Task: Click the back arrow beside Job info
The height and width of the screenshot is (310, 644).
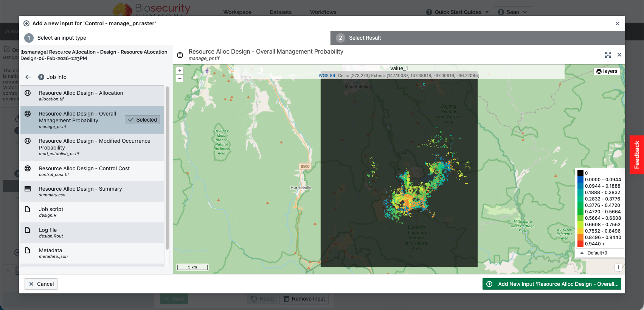Action: pos(28,77)
